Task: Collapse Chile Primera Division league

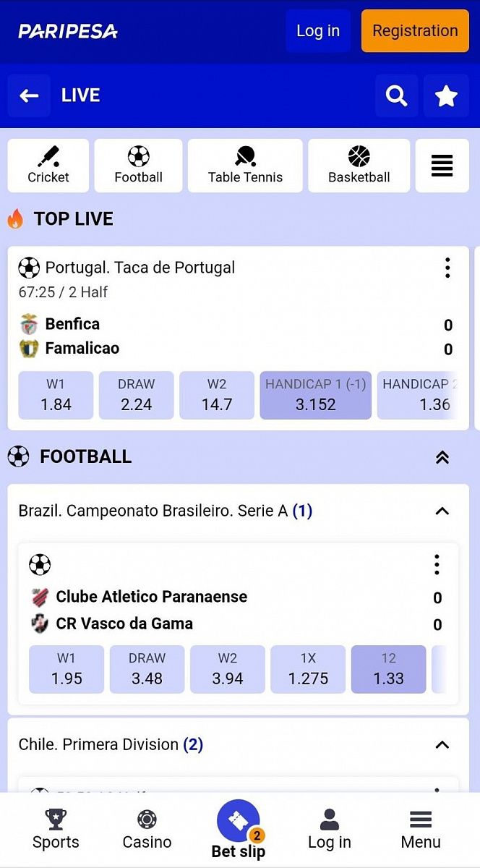Action: tap(442, 745)
